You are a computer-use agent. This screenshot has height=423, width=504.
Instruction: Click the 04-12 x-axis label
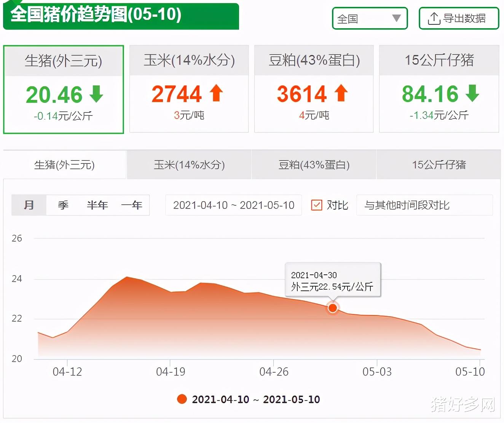point(67,372)
